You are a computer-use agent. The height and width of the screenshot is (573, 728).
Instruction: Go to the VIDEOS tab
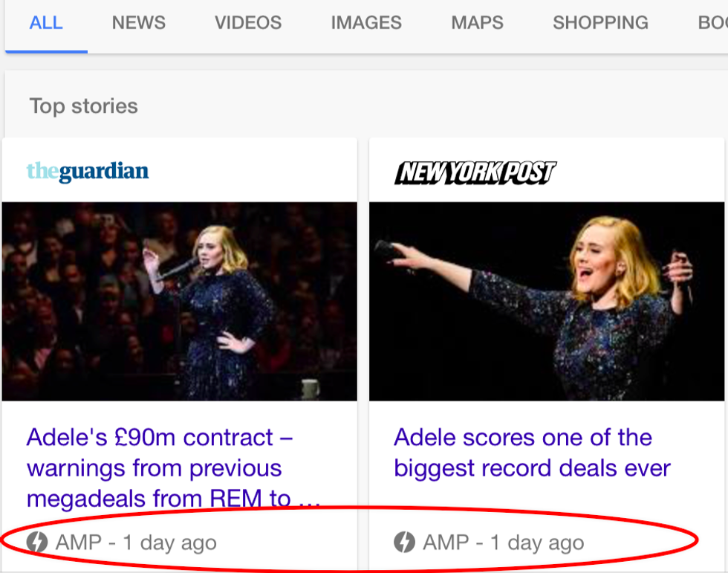pos(248,23)
